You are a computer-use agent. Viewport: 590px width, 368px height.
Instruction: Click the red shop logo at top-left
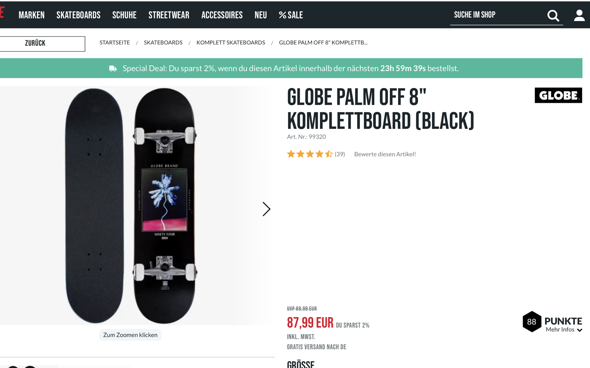2,13
